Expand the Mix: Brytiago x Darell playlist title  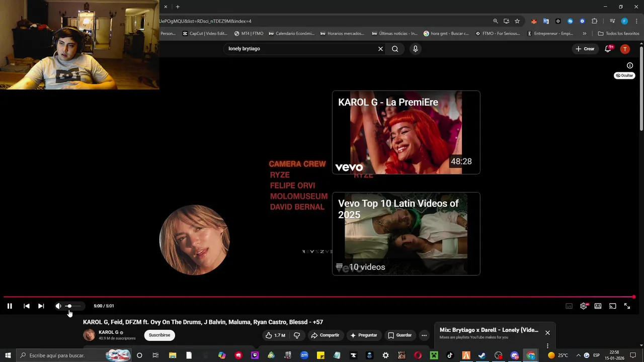coord(489,330)
